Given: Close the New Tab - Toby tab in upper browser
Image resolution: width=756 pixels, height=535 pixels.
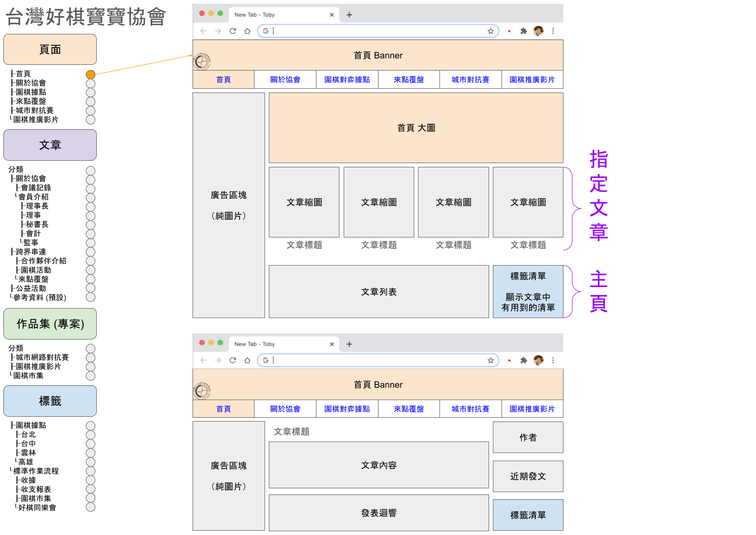Looking at the screenshot, I should [332, 15].
